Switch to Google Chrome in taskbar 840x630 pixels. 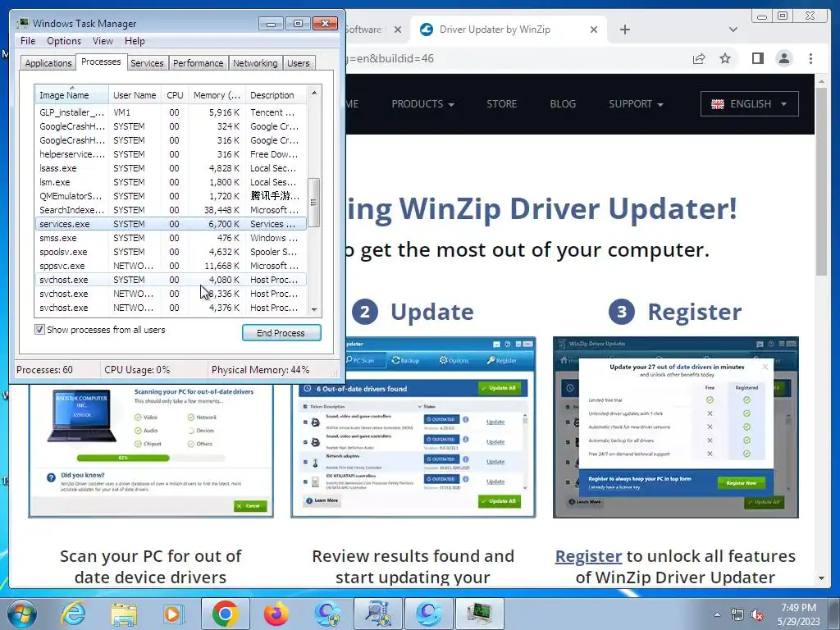226,614
